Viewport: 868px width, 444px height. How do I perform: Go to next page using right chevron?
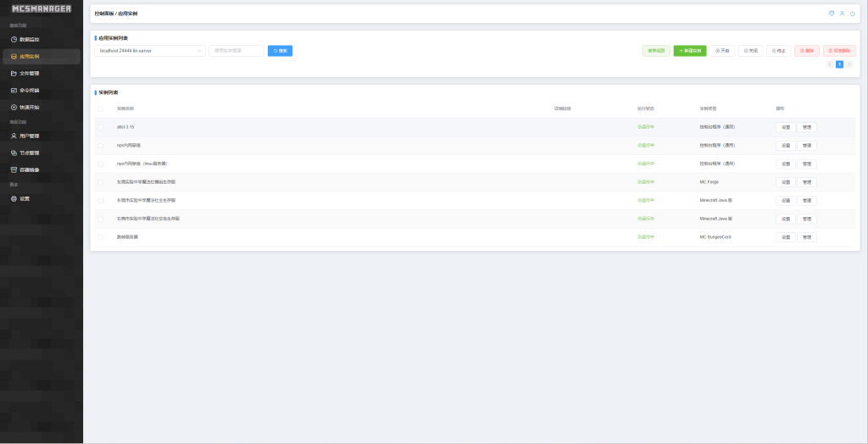point(849,64)
